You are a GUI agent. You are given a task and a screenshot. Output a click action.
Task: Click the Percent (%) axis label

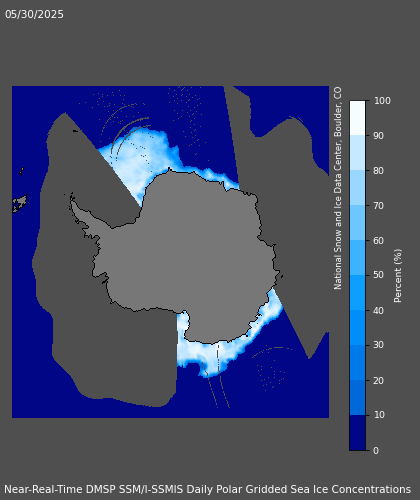398,276
